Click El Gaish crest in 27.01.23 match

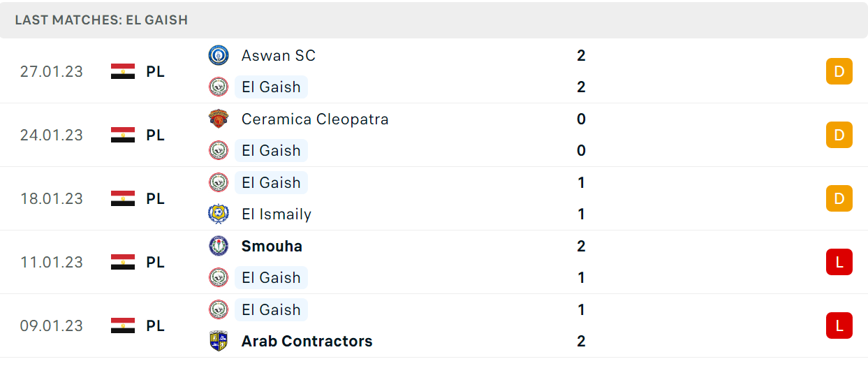pos(219,87)
